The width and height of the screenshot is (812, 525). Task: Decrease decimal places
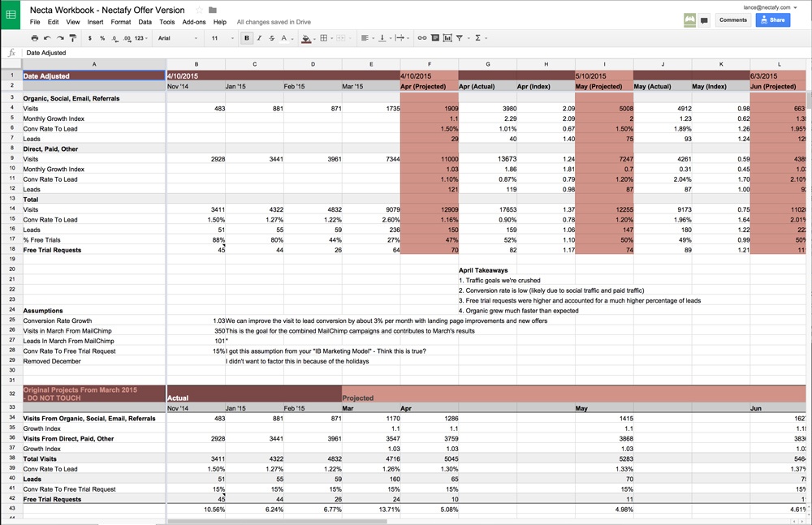[114, 38]
